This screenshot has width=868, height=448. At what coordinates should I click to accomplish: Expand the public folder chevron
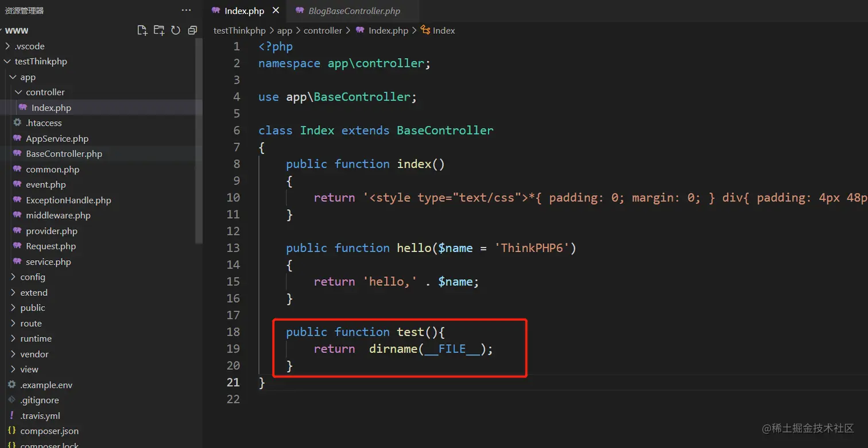[13, 308]
